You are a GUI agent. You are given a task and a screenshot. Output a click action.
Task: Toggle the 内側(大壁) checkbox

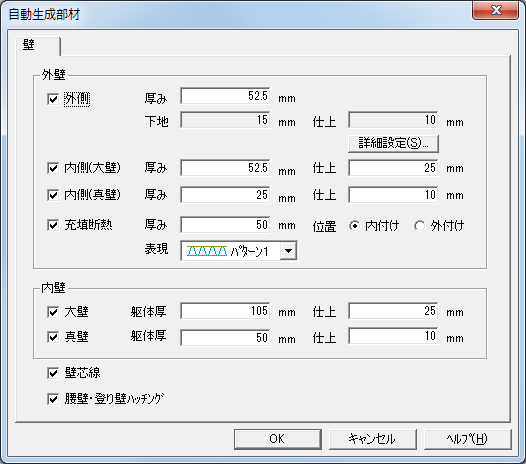53,168
